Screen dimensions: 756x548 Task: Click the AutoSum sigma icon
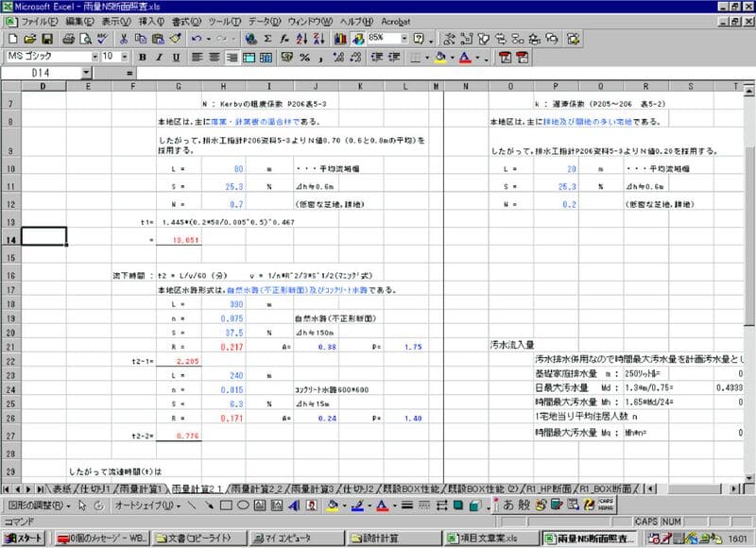tap(267, 39)
